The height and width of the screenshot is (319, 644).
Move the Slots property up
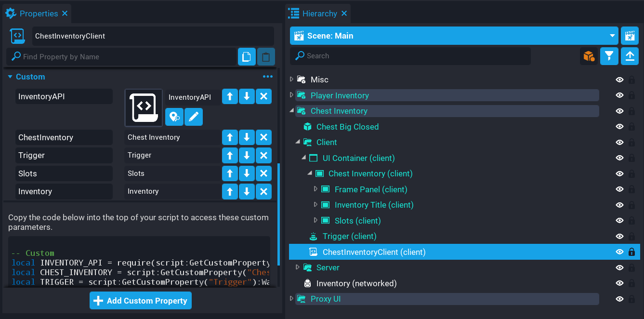pos(230,173)
